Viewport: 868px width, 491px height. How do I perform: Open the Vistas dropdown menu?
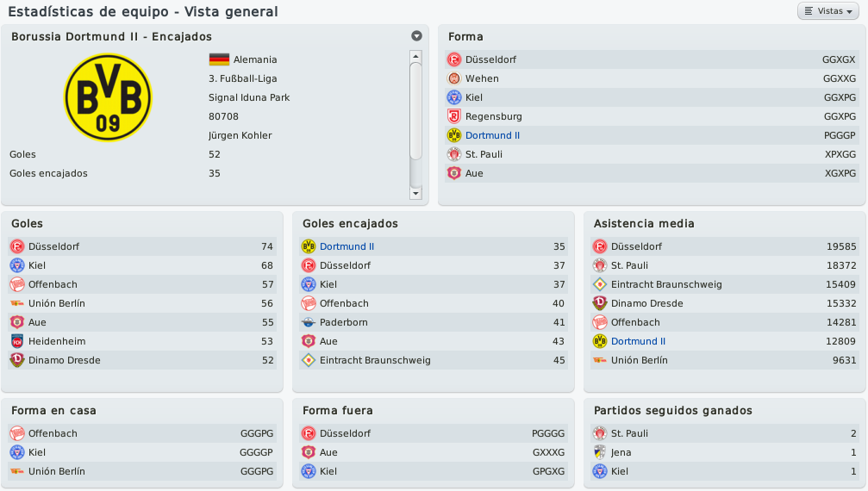point(828,11)
